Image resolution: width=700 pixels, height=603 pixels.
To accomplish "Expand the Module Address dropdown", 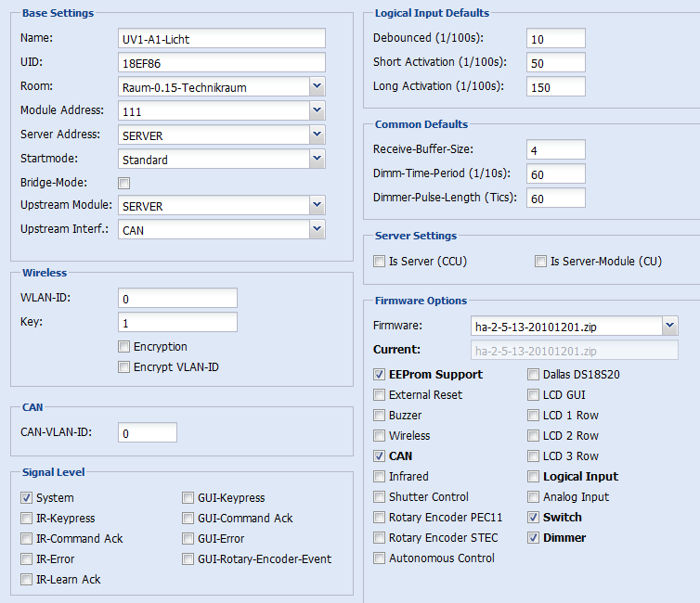I will (x=317, y=110).
